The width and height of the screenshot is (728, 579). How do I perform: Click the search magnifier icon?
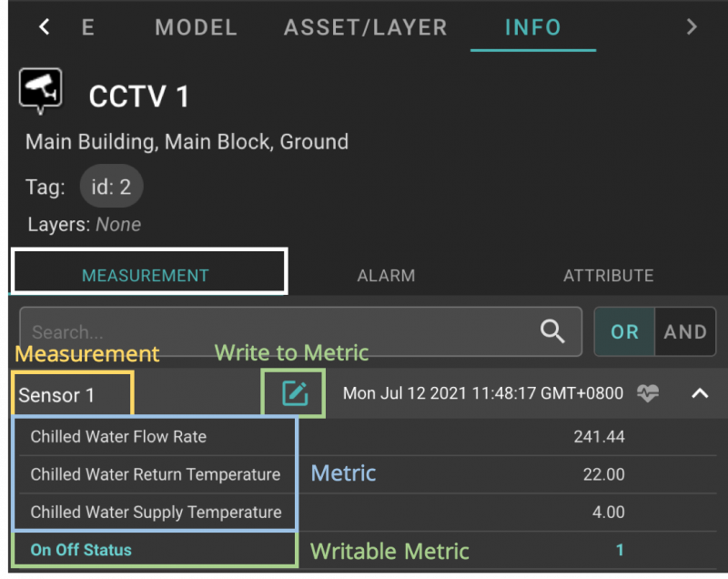click(x=552, y=331)
